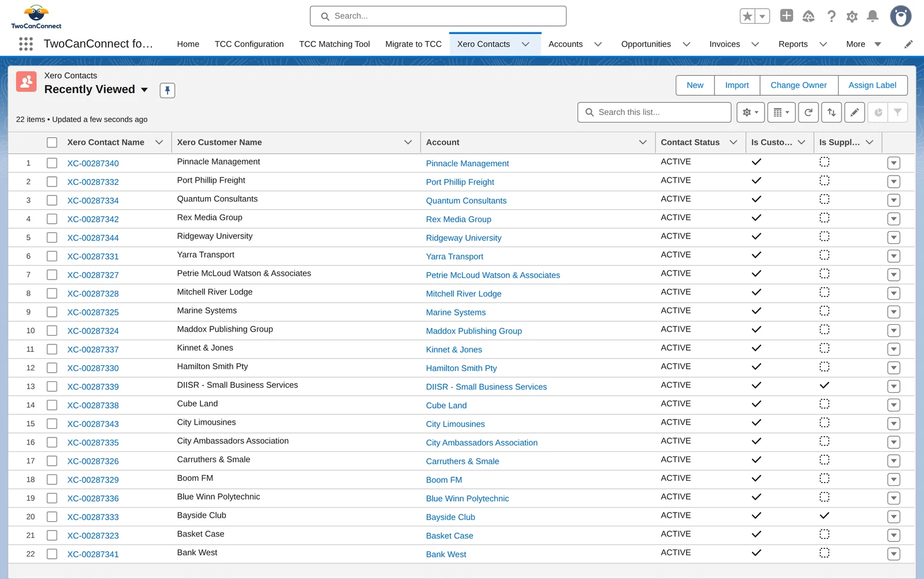924x579 pixels.
Task: Open row actions for Pinnacle Management
Action: pos(894,163)
